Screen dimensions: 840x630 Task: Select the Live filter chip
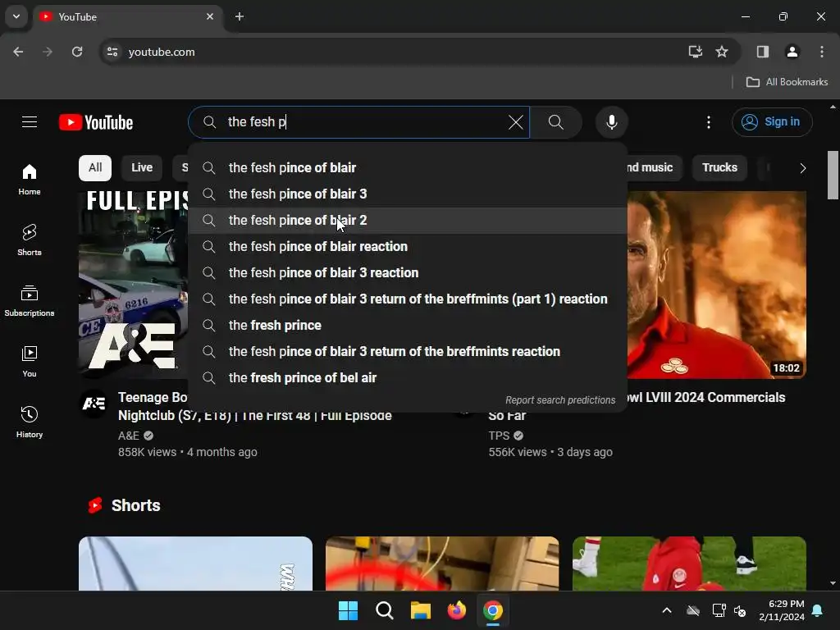click(x=142, y=167)
